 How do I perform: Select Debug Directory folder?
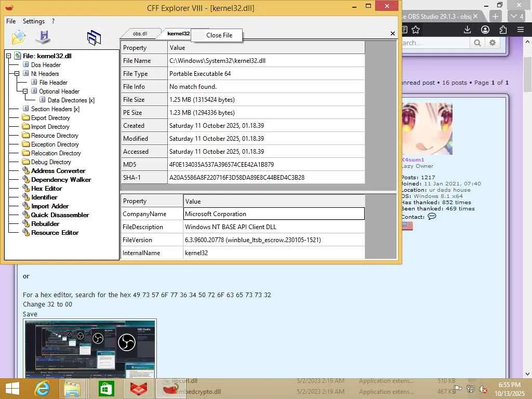[51, 162]
